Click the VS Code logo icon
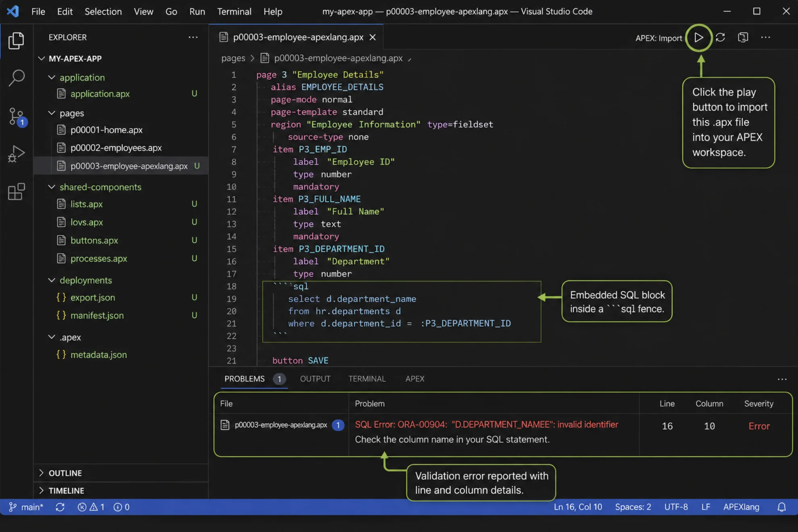 point(13,11)
